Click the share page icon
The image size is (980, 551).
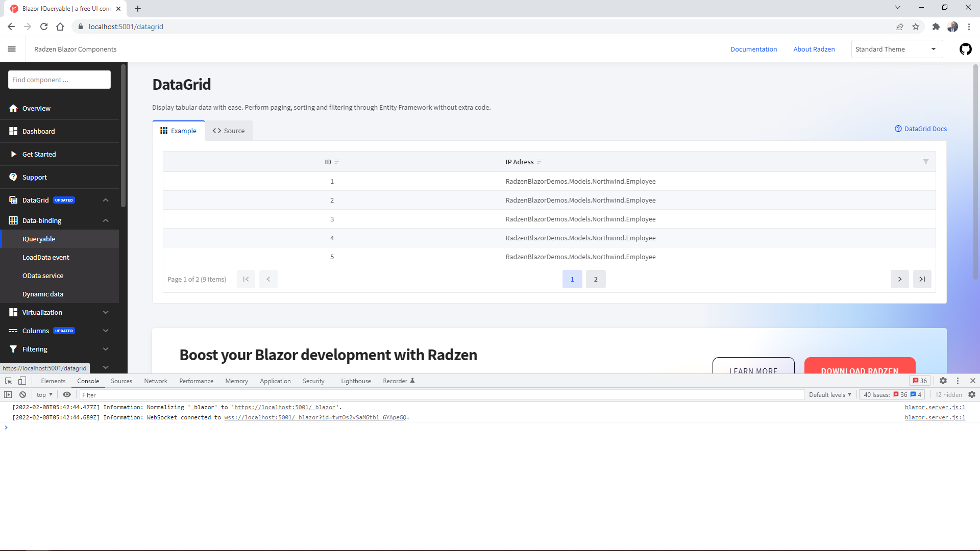(899, 27)
